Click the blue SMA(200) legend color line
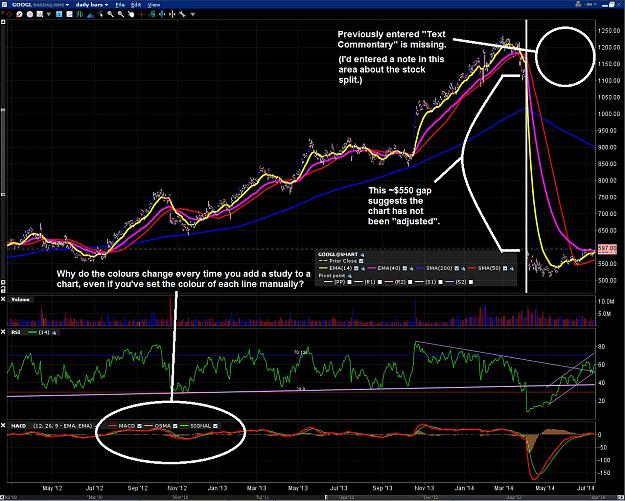625x501 pixels. coord(420,268)
